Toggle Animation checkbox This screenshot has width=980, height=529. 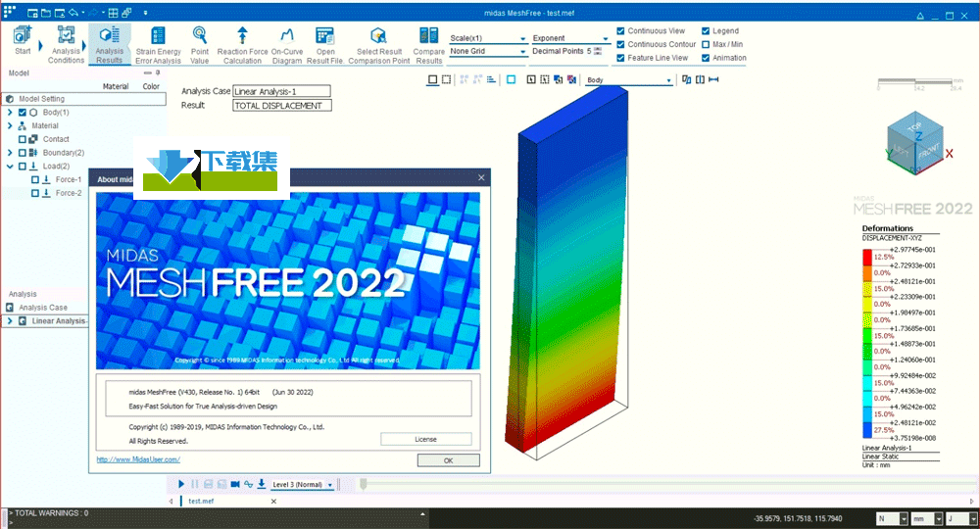pos(706,58)
